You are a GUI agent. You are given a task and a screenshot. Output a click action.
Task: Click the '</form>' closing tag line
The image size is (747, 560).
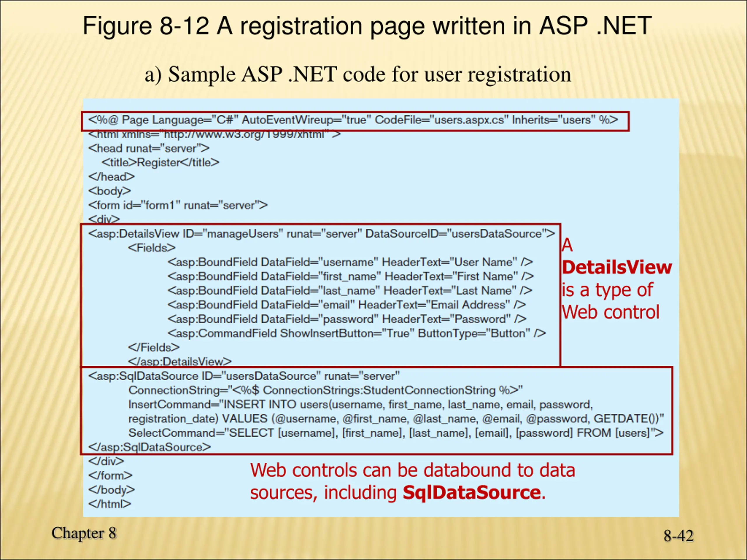pyautogui.click(x=110, y=475)
